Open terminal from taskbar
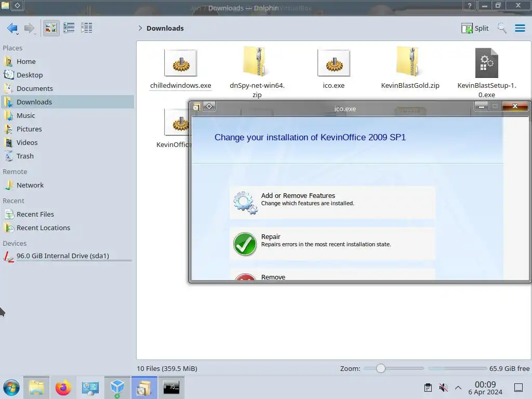 coord(171,388)
